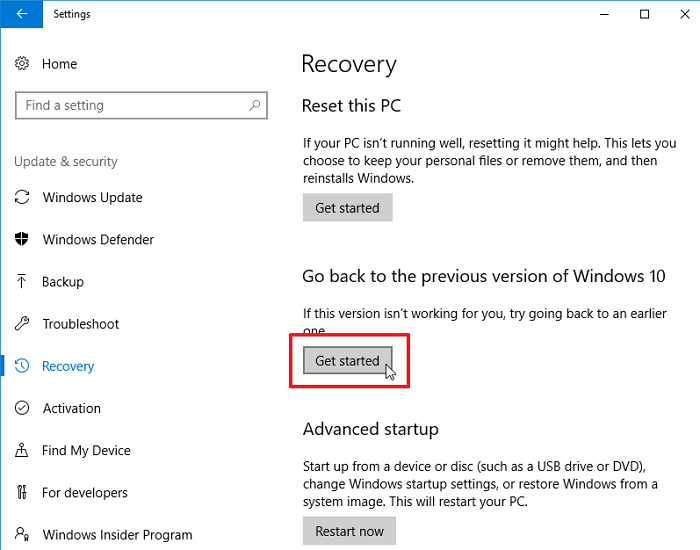Click Get started under Reset this PC
This screenshot has height=550, width=700.
click(x=347, y=208)
